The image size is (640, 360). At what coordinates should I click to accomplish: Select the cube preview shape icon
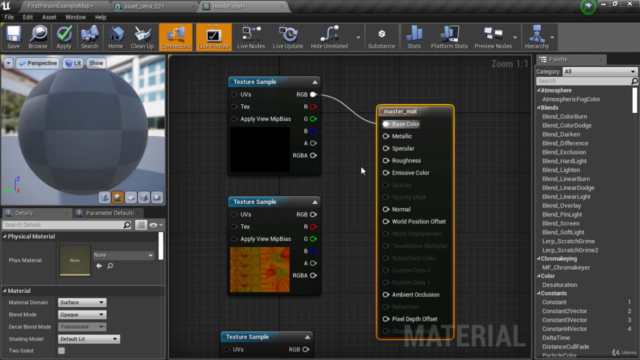pyautogui.click(x=144, y=198)
